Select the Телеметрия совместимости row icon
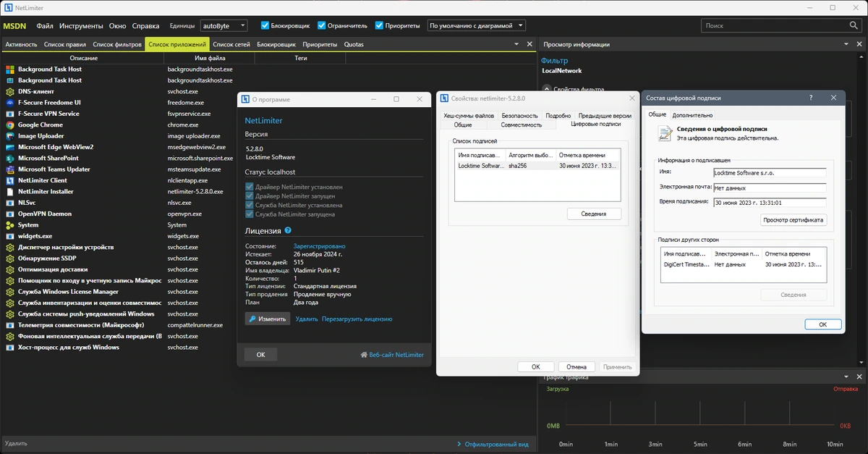The height and width of the screenshot is (454, 868). tap(10, 325)
